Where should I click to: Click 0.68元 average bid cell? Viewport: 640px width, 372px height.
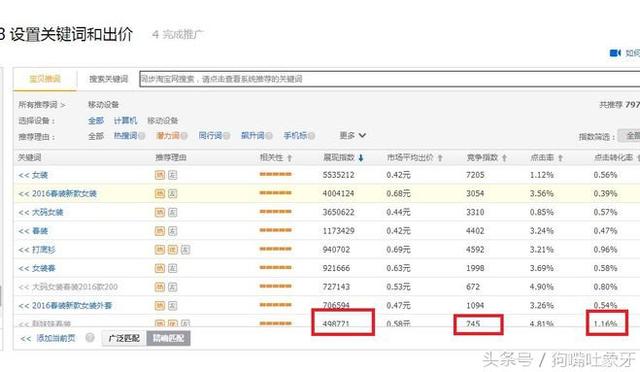click(398, 194)
